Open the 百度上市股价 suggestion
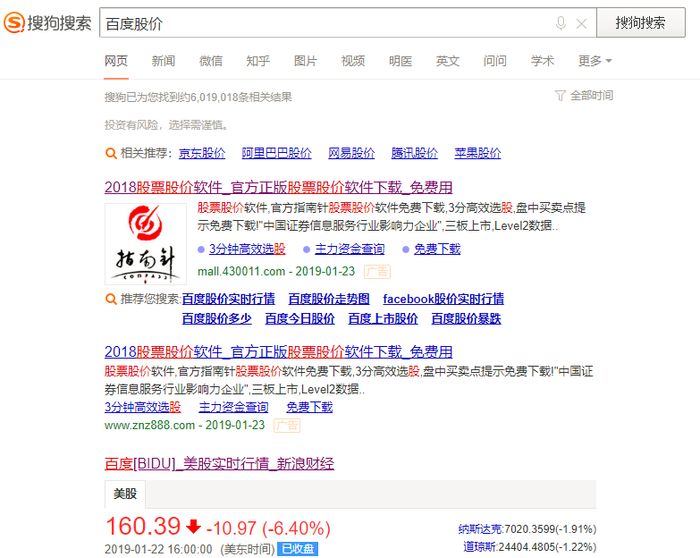The height and width of the screenshot is (558, 700). [x=383, y=319]
